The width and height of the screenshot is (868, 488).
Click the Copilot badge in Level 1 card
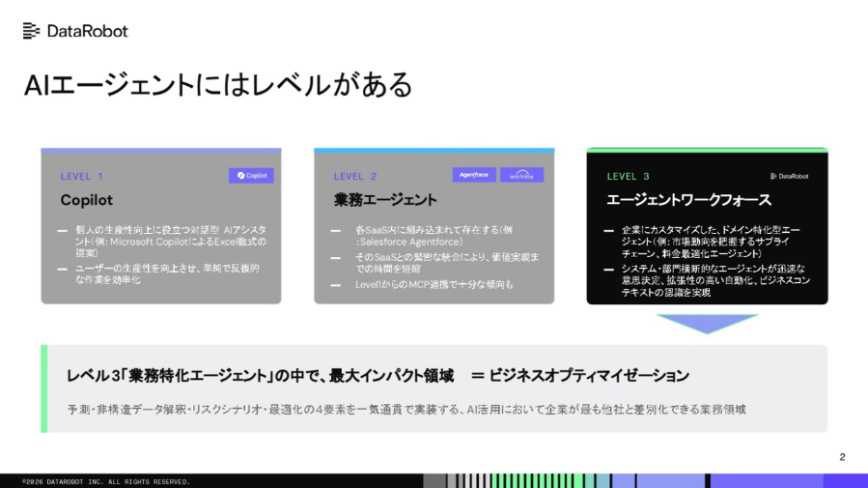pyautogui.click(x=251, y=176)
